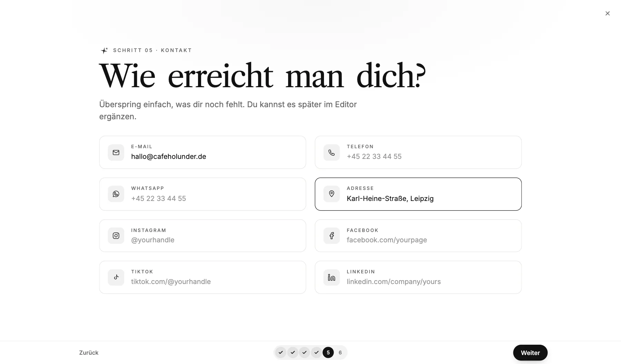This screenshot has width=621, height=364.
Task: Click the envelope icon in E-Mail field
Action: point(116,152)
